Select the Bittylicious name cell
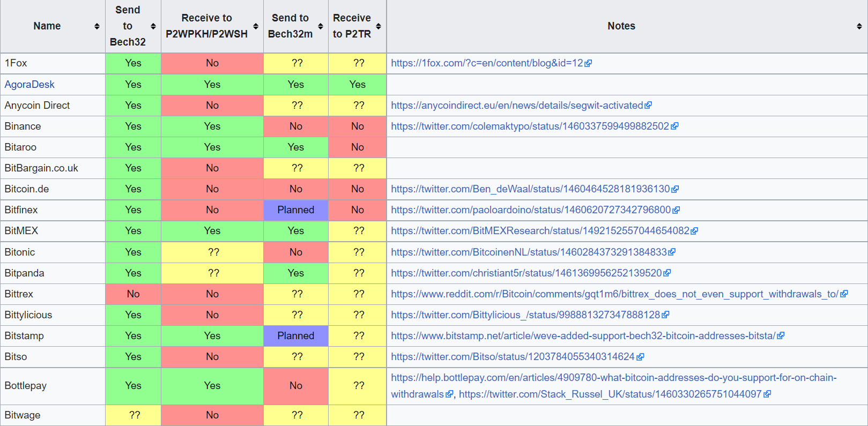The height and width of the screenshot is (426, 868). tap(53, 315)
